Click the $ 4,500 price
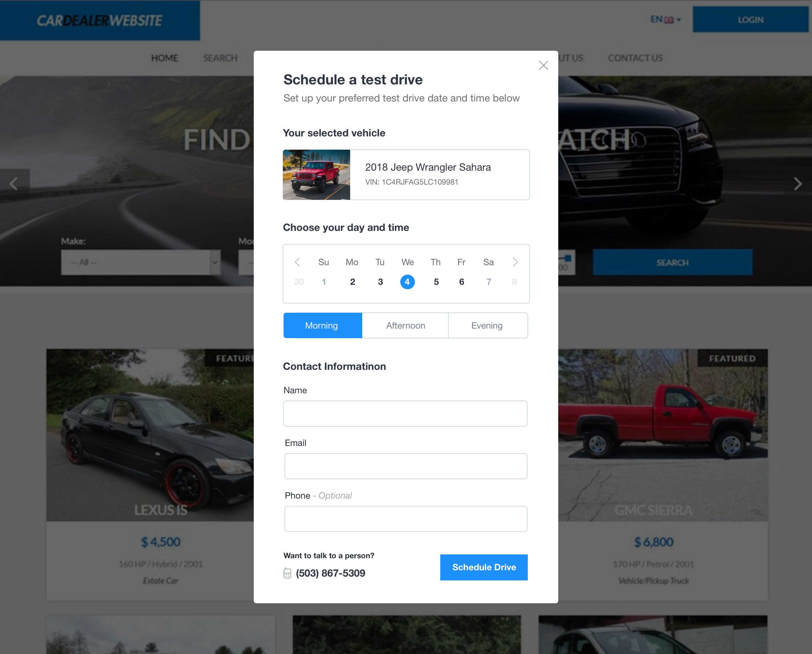Viewport: 812px width, 654px height. 161,542
